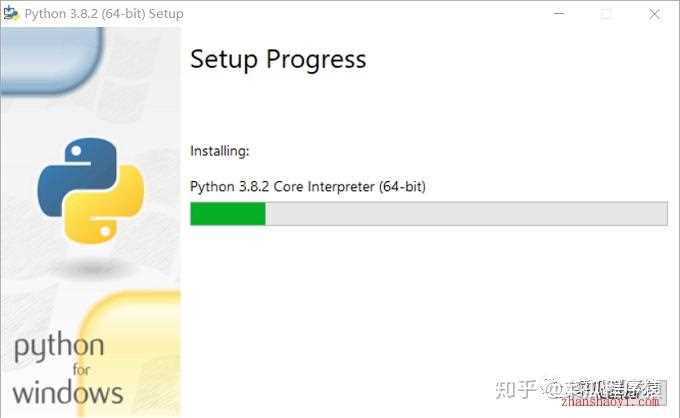
Task: Click the 知乎 watermark text
Action: tap(517, 389)
